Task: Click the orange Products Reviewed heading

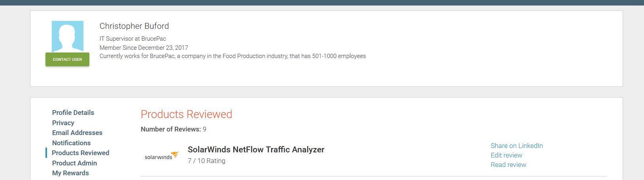Action: (x=186, y=114)
